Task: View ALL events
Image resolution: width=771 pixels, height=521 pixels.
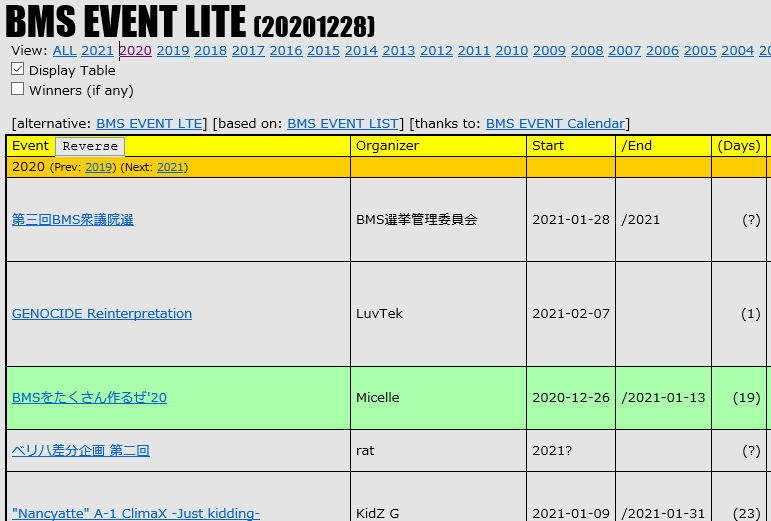Action: pos(64,51)
